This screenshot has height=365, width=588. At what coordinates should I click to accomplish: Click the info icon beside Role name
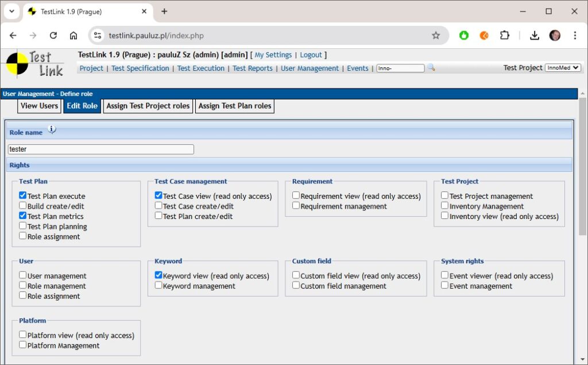click(52, 129)
